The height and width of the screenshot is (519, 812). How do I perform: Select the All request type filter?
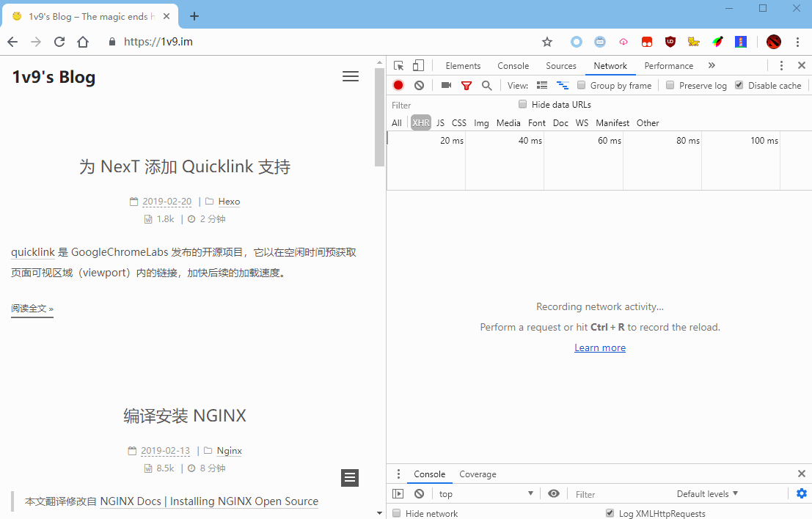pyautogui.click(x=397, y=123)
